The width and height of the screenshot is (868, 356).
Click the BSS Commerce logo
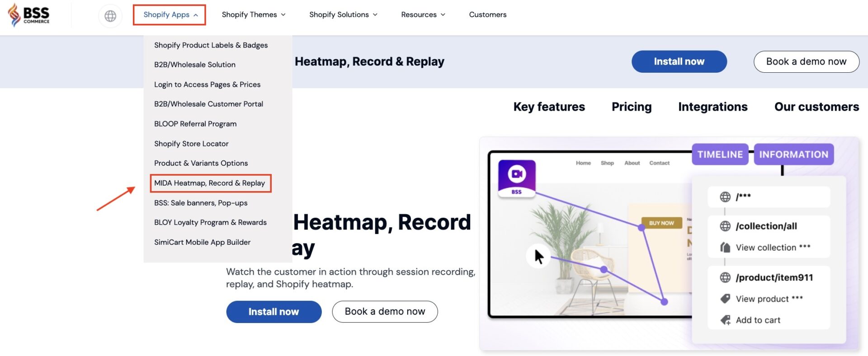point(28,15)
